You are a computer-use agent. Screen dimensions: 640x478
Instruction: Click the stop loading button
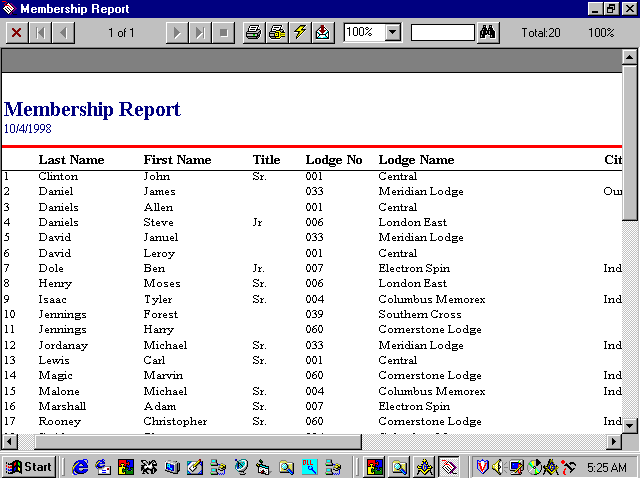(223, 33)
